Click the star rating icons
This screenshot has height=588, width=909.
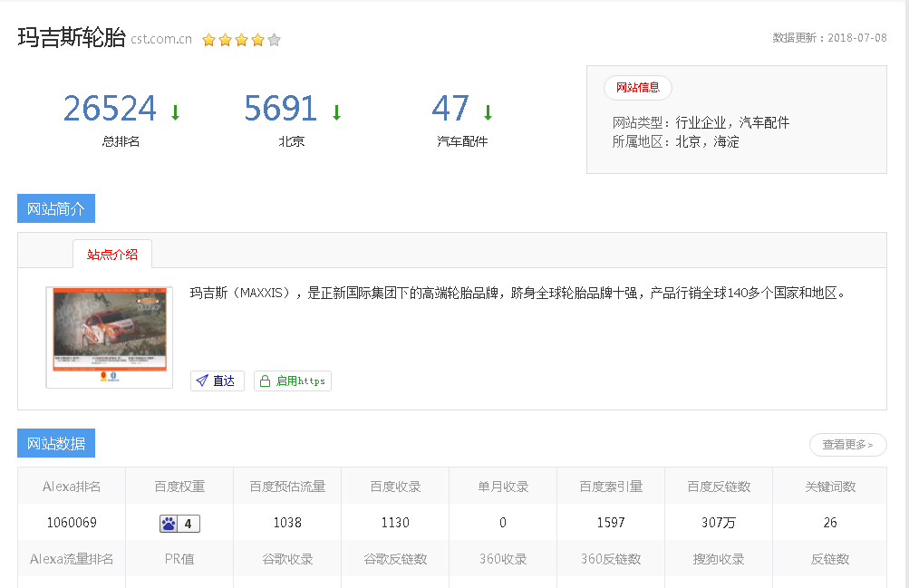click(x=241, y=39)
